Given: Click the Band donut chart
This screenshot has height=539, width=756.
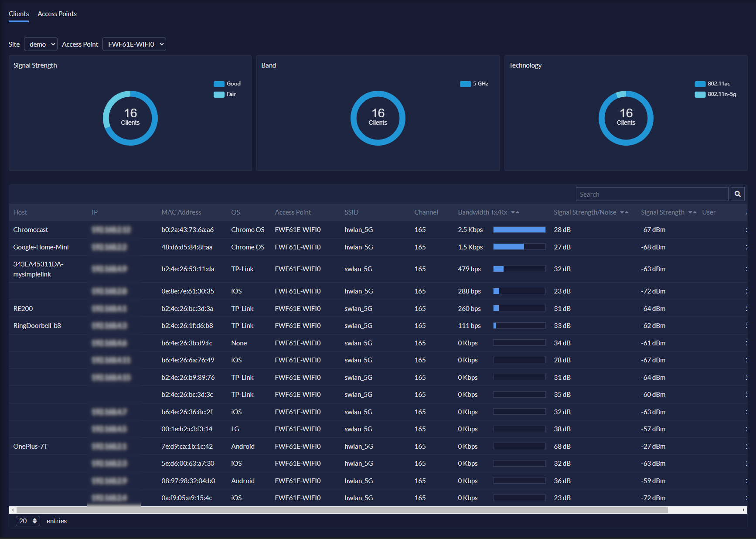Looking at the screenshot, I should pos(378,118).
